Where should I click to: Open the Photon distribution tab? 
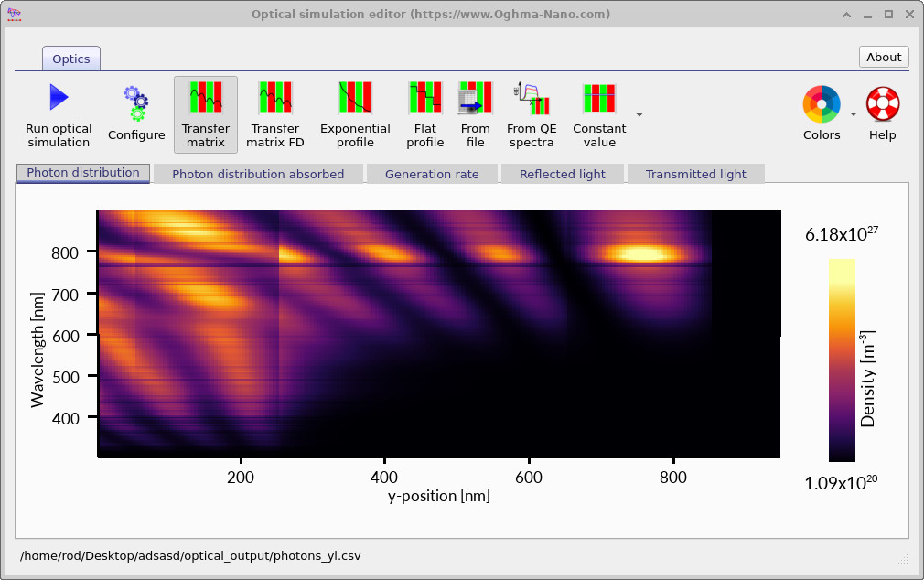[x=83, y=173]
